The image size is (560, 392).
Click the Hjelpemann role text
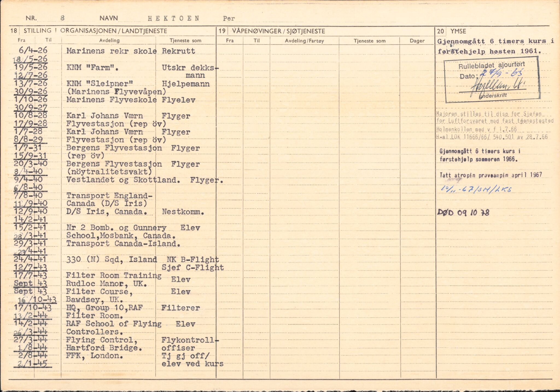(186, 84)
